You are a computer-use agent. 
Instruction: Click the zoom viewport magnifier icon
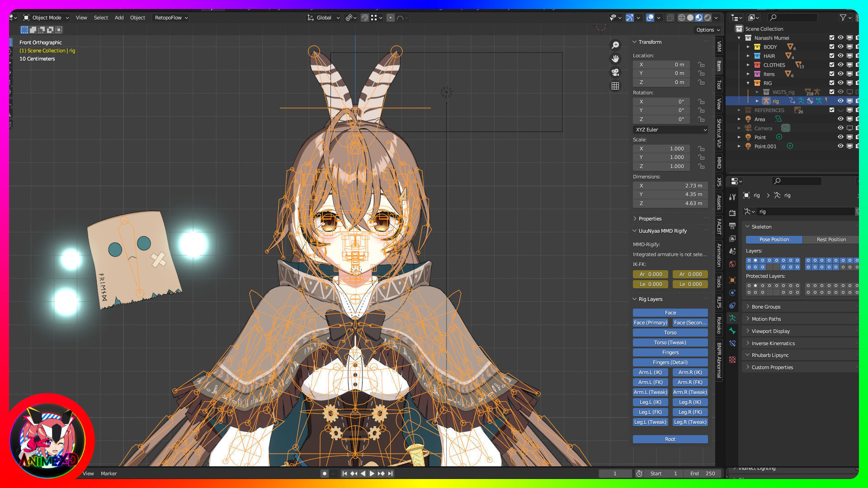(x=615, y=45)
